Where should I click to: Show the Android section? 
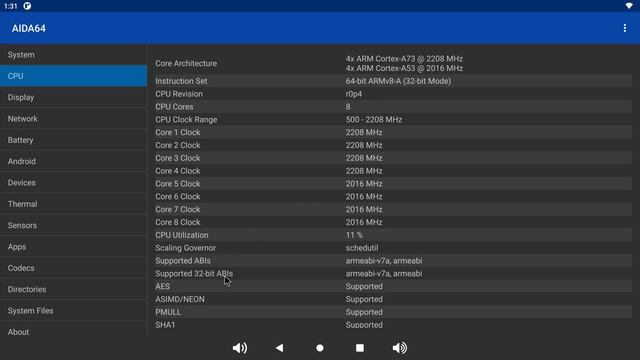73,161
